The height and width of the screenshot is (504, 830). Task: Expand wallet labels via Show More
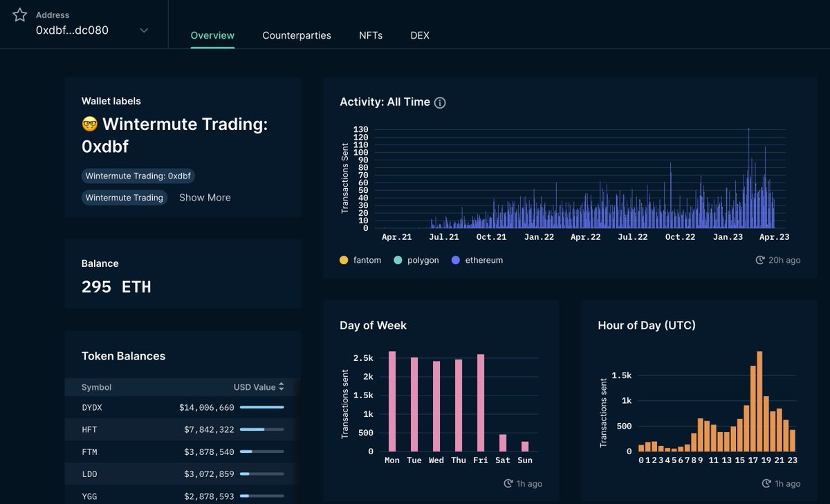tap(204, 198)
